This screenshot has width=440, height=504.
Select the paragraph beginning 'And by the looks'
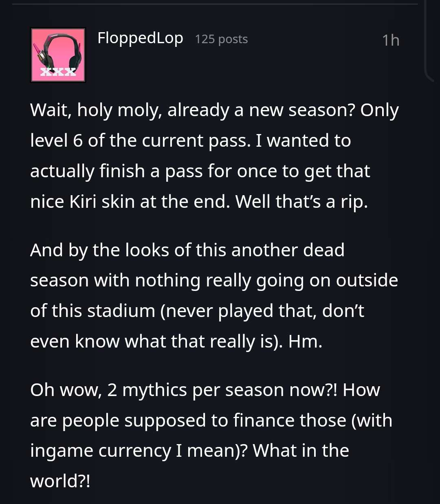[x=214, y=295]
